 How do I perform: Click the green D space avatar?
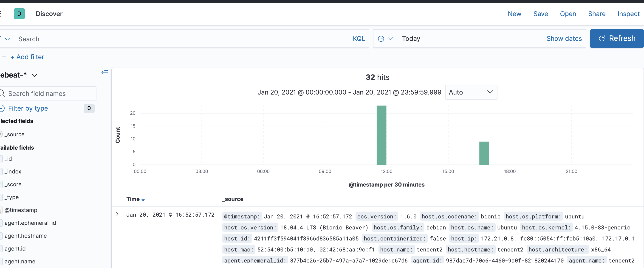tap(19, 14)
